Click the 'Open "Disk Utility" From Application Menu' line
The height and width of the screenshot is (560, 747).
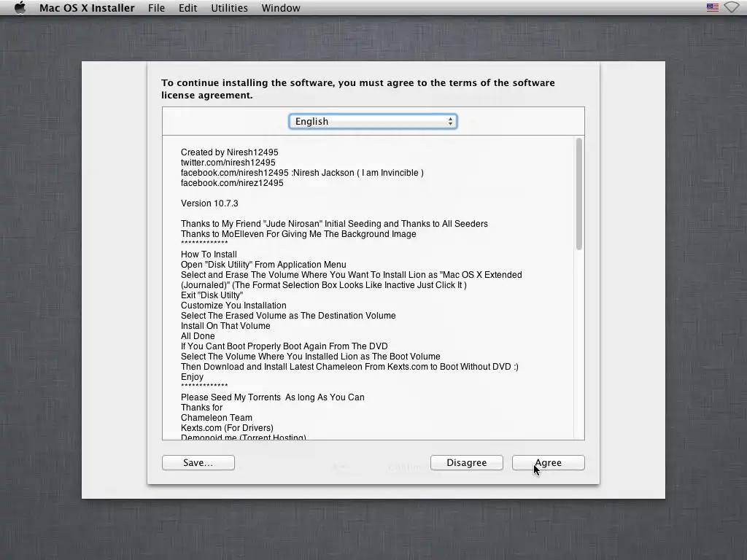[263, 264]
